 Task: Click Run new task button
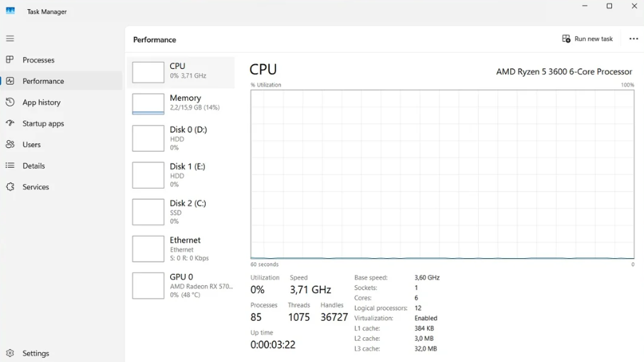[587, 39]
